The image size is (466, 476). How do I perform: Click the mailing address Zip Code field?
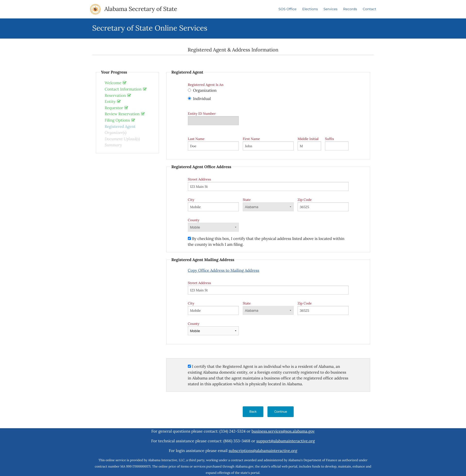[323, 310]
